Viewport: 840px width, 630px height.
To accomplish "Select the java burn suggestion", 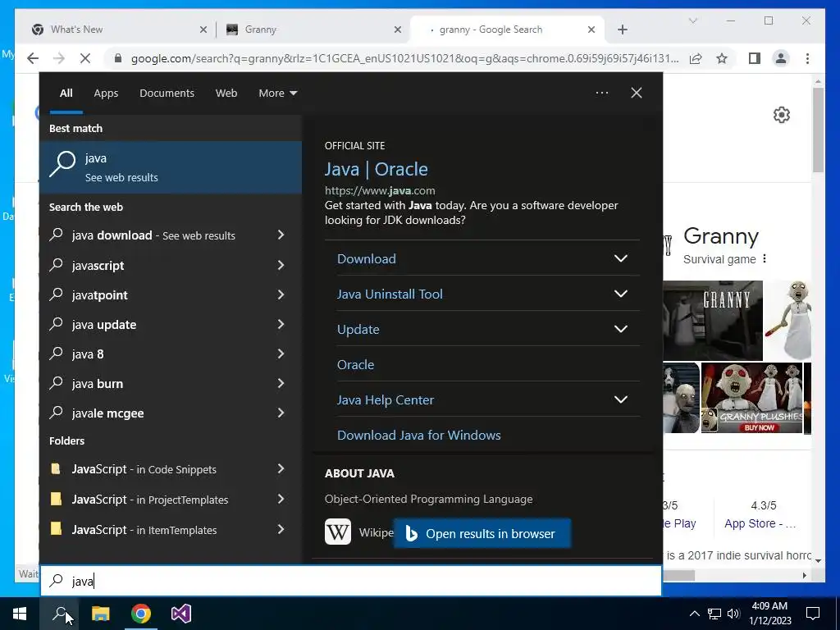I will 171,384.
